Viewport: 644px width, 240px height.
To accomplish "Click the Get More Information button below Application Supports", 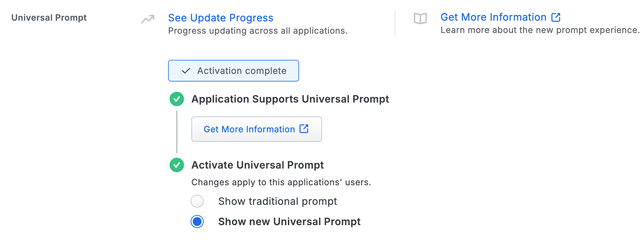I will tap(256, 129).
